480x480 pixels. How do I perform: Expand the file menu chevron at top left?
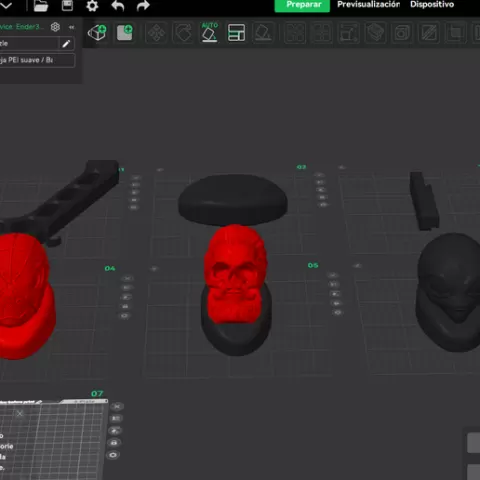[6, 5]
